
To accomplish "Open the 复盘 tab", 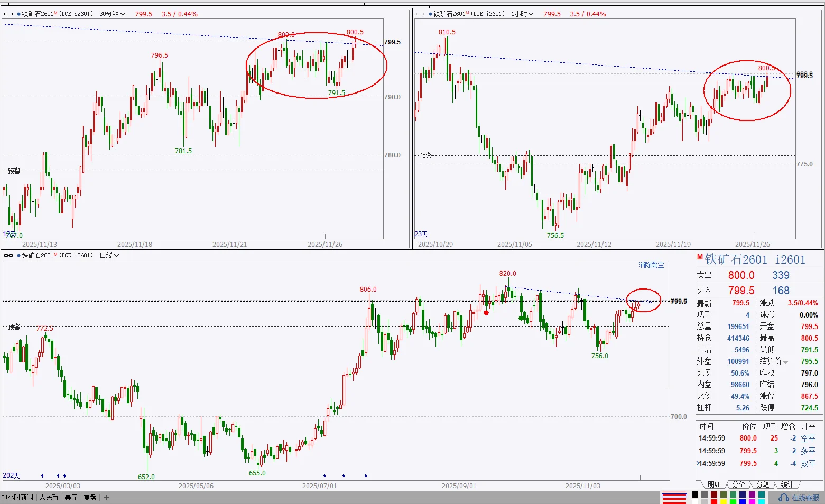I will click(x=90, y=498).
